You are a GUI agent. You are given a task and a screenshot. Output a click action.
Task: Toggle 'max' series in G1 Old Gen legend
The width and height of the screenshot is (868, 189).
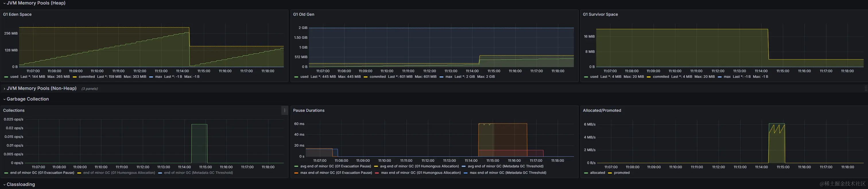click(x=449, y=76)
